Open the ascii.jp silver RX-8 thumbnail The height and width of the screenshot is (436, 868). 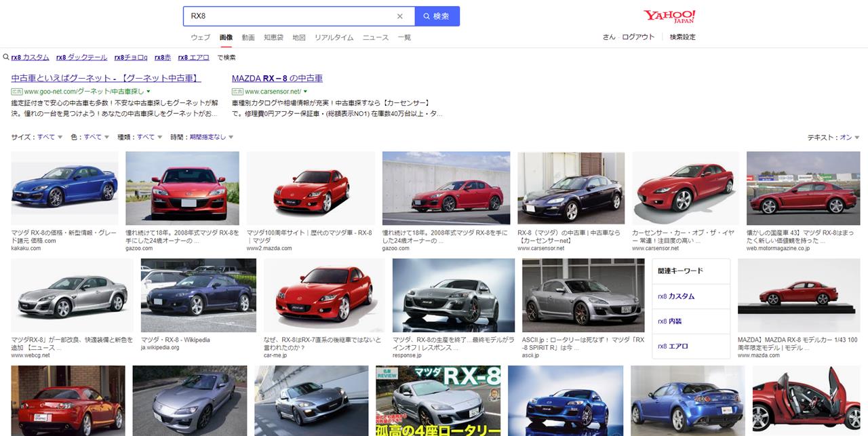pyautogui.click(x=583, y=295)
